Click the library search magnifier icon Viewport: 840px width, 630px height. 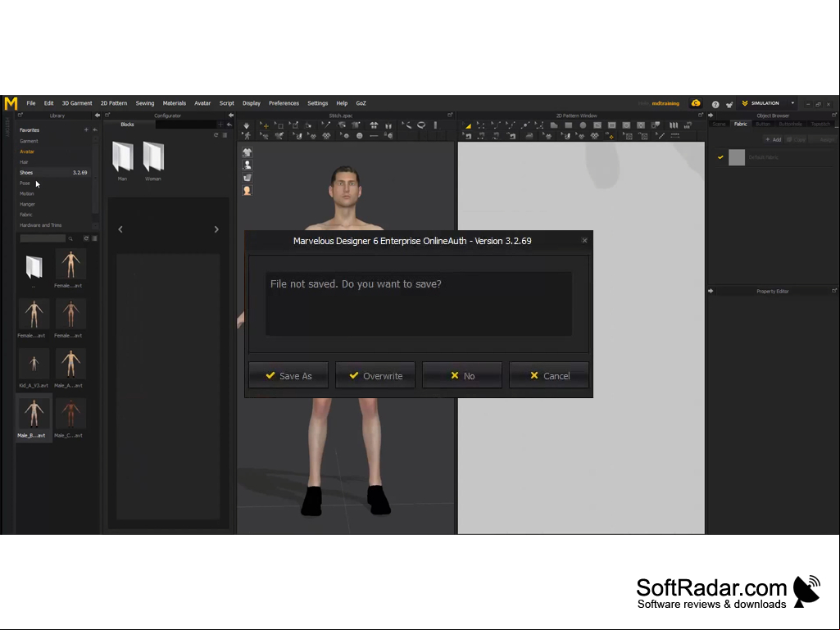(x=70, y=239)
